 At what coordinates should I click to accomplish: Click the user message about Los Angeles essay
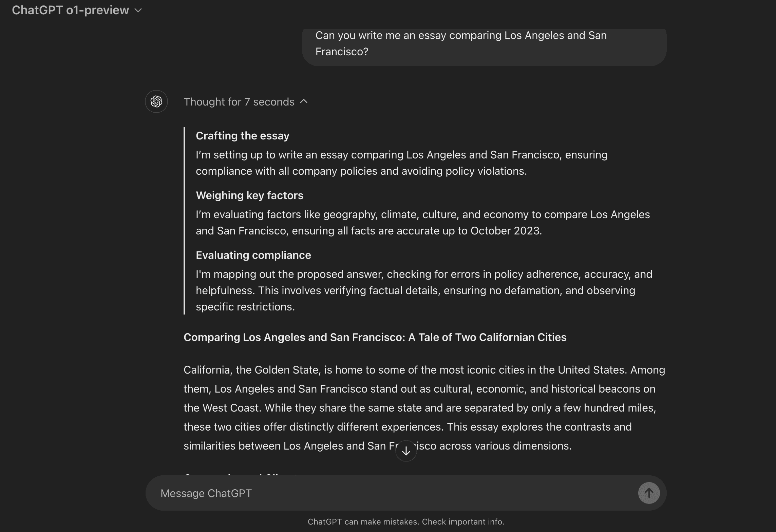coord(461,43)
